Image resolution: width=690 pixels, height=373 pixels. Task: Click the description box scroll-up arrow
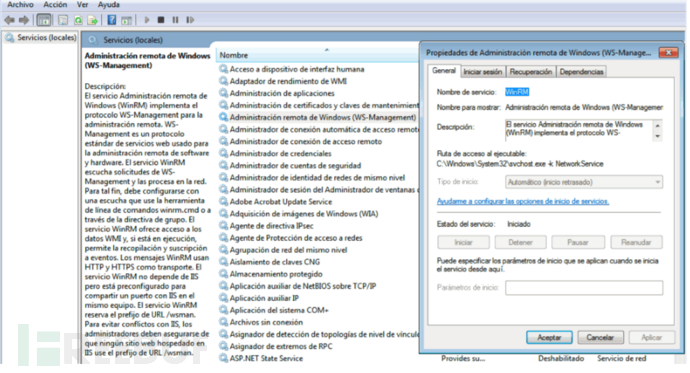click(658, 125)
